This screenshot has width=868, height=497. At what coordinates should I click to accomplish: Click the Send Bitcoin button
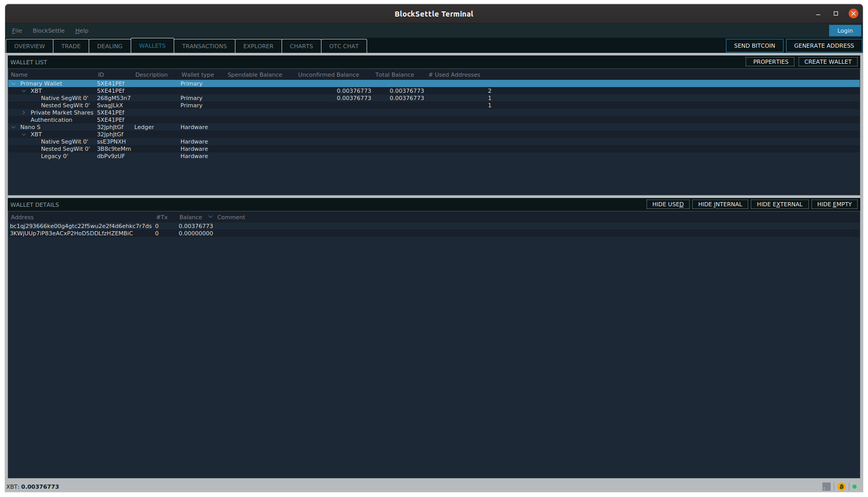pyautogui.click(x=754, y=46)
